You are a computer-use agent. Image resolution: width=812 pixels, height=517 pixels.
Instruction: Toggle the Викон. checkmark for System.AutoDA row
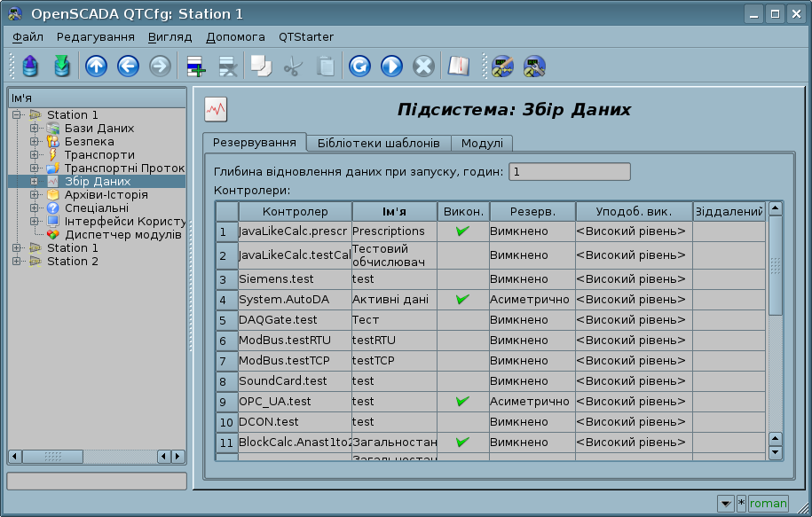(x=462, y=300)
